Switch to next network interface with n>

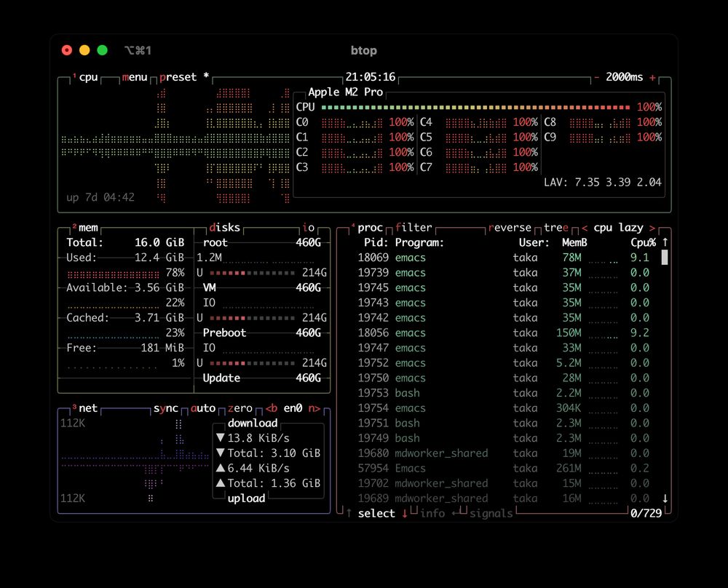(314, 408)
